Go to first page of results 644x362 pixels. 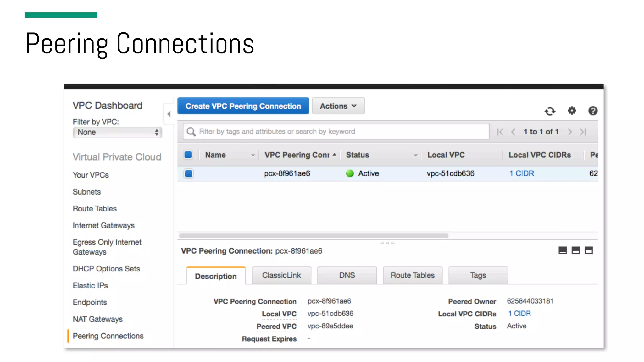pyautogui.click(x=500, y=132)
